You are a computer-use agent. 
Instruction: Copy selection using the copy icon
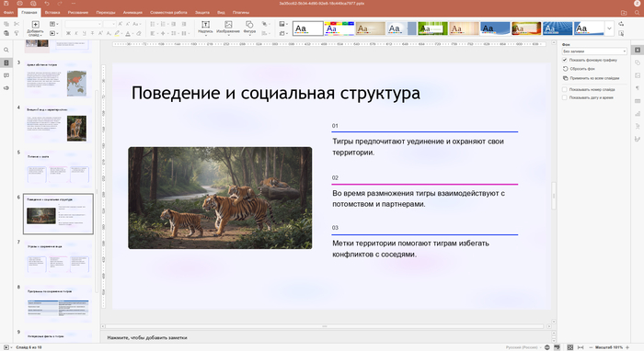tap(6, 24)
